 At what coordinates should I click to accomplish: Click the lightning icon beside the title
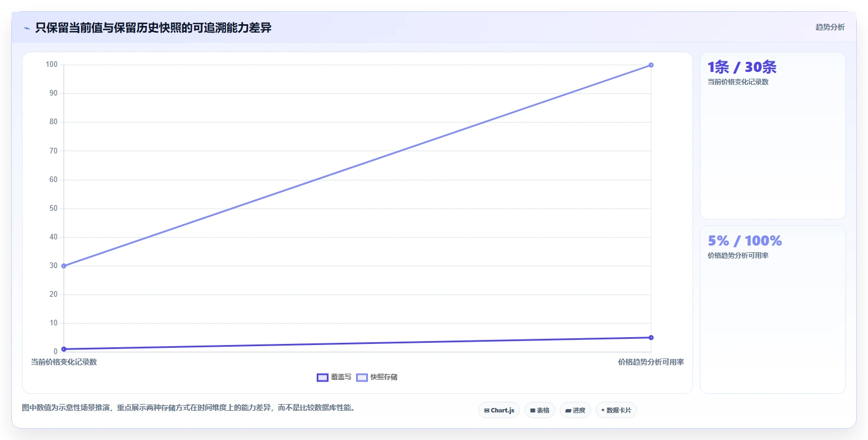tap(26, 28)
